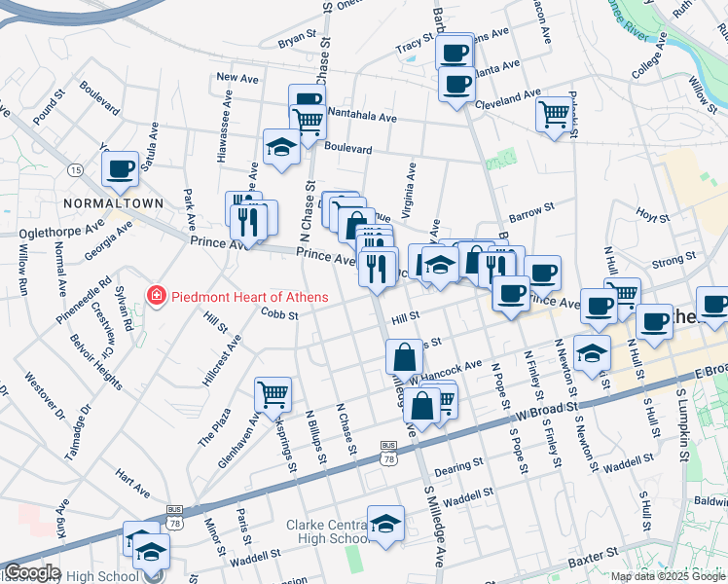Click the Map data ©2025 Google text
Viewport: 728px width, 584px height.
coord(668,576)
